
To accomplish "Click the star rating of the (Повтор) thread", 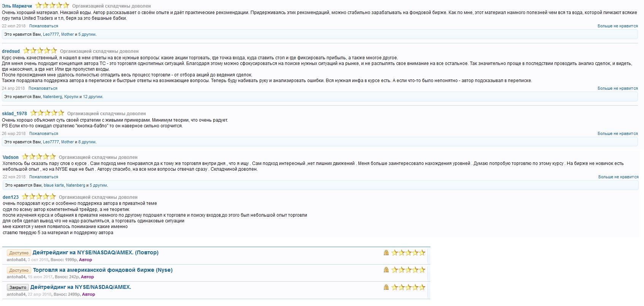I will (x=408, y=253).
